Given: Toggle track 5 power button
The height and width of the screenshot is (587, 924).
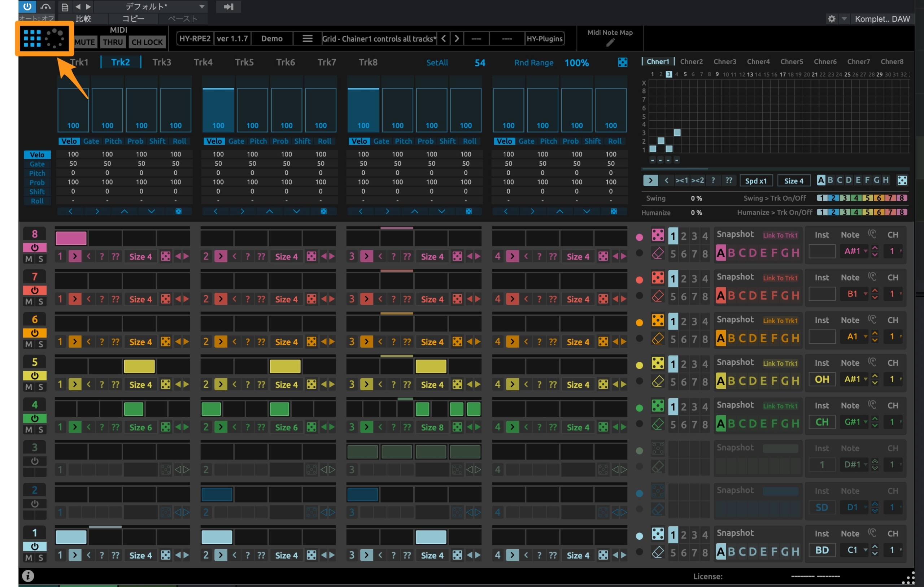Looking at the screenshot, I should point(35,375).
